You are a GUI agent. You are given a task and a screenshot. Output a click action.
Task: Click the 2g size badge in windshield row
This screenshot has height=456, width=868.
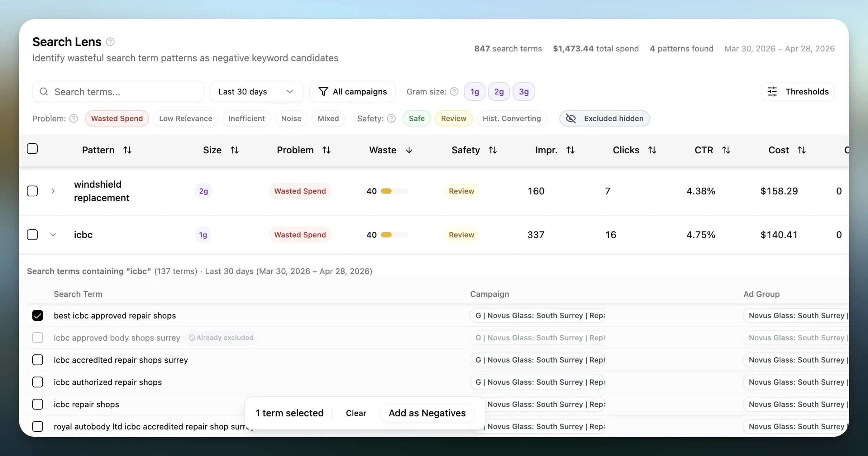coord(204,191)
